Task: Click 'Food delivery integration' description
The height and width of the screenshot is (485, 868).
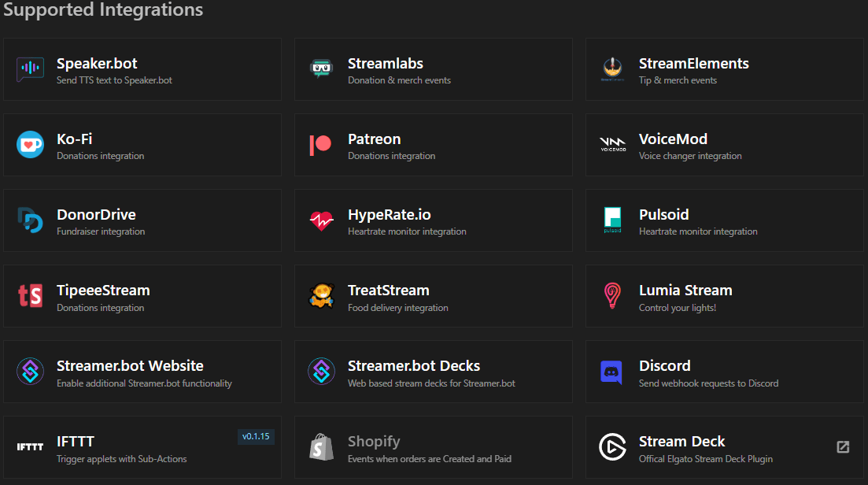Action: 398,308
